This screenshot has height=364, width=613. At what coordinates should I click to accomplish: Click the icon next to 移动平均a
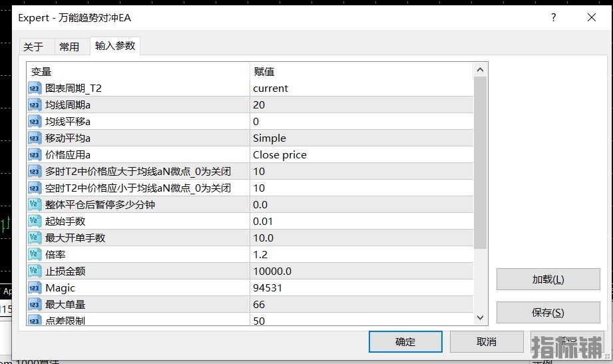[35, 138]
